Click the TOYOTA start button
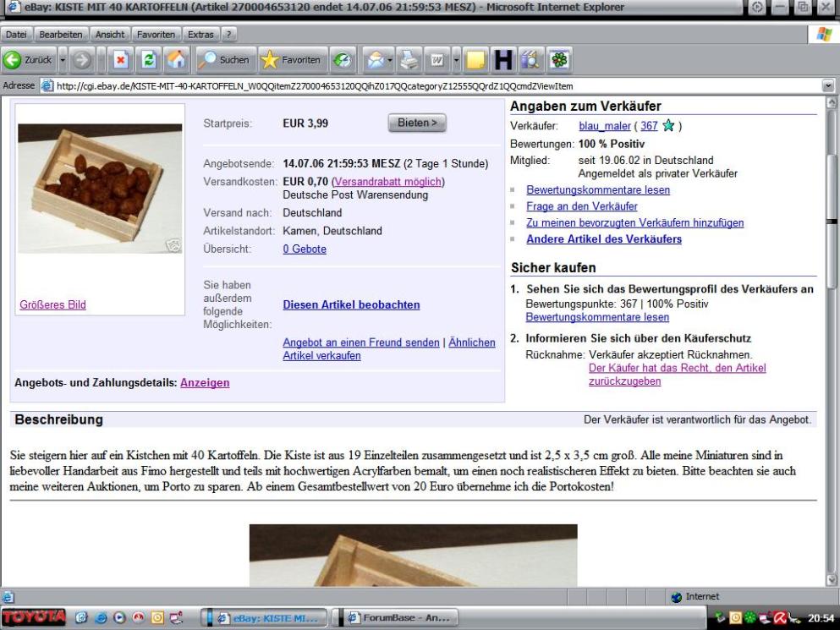840x630 pixels. tap(34, 617)
